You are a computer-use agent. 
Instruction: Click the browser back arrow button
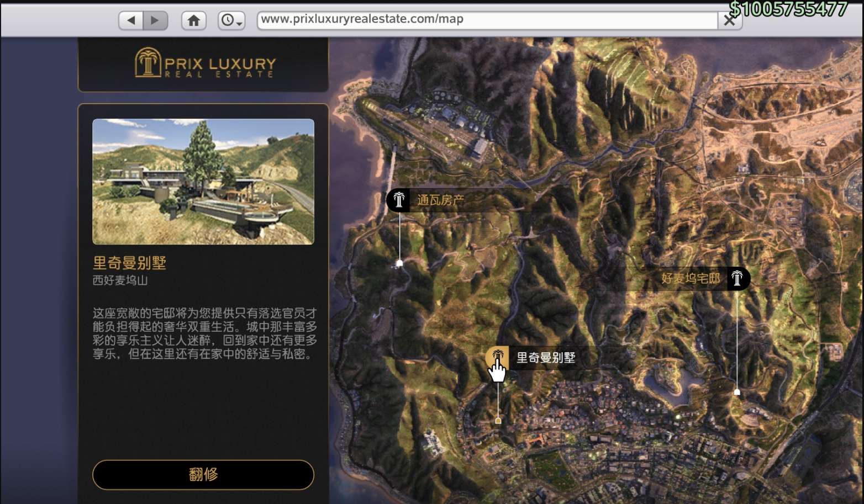click(x=131, y=20)
